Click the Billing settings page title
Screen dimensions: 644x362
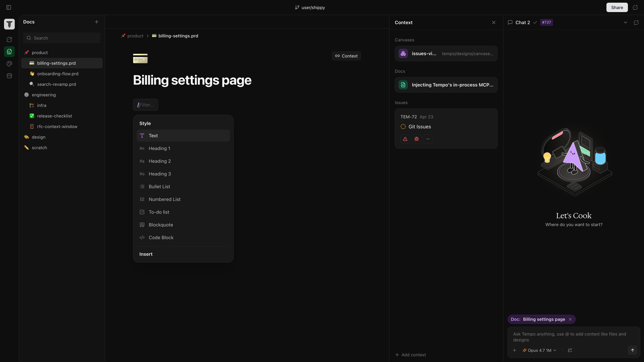[192, 80]
